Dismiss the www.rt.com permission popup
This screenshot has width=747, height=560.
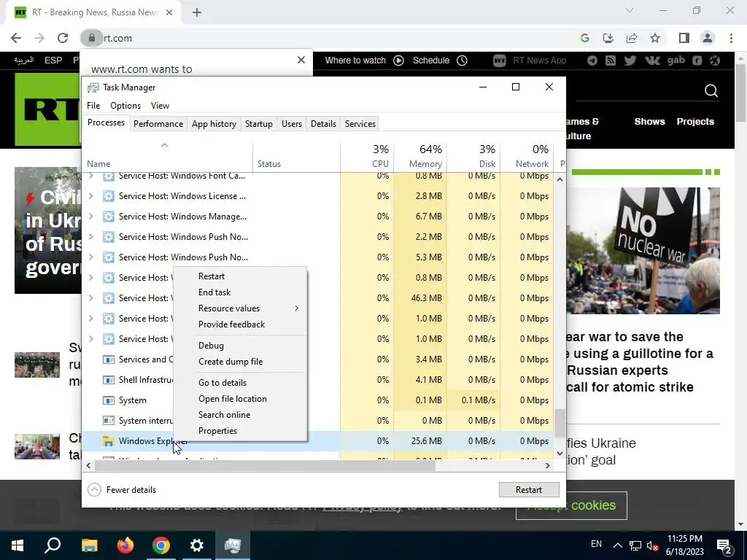[x=301, y=60]
